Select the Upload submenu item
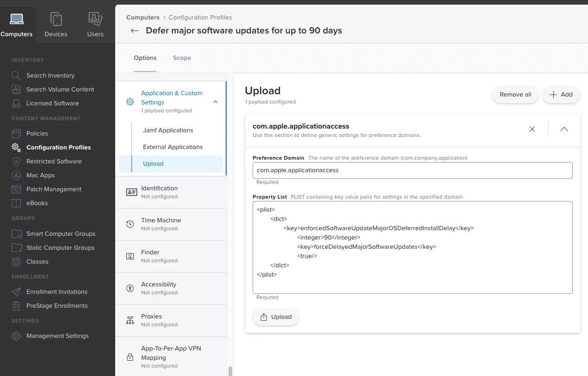The width and height of the screenshot is (588, 376). [x=171, y=163]
